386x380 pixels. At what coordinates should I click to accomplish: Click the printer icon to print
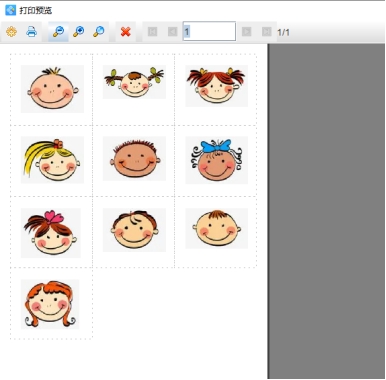[31, 32]
